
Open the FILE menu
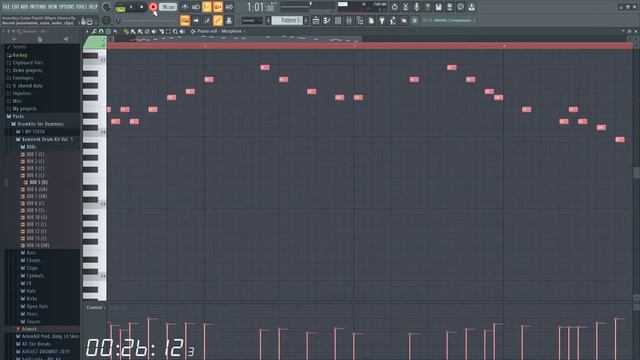tap(6, 7)
